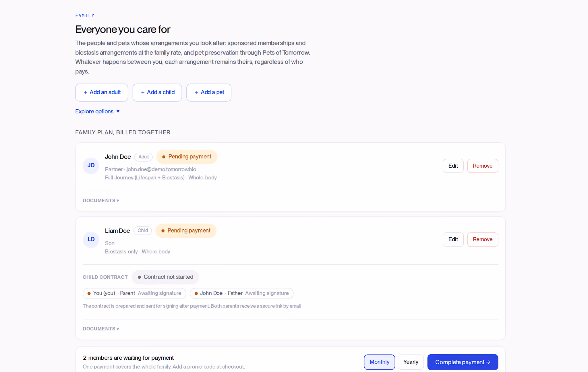The width and height of the screenshot is (588, 372).
Task: Click the Child tag next to Liam Doe
Action: point(143,230)
